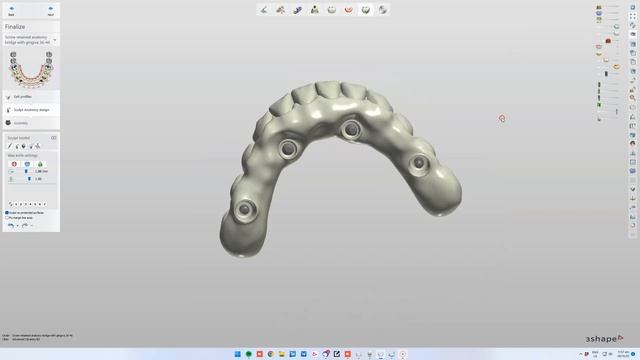The height and width of the screenshot is (360, 640).
Task: Open the second workflow step in top toolbar
Action: (281, 10)
